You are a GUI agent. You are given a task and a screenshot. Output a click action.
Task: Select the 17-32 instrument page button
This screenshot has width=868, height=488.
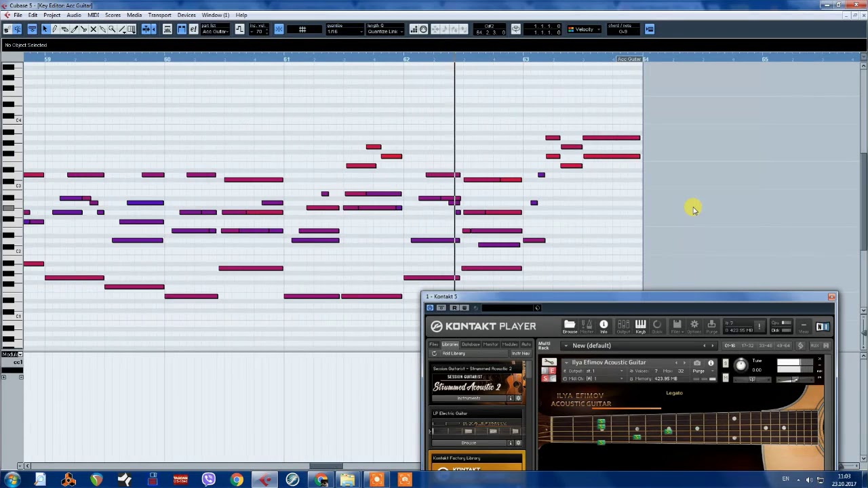(747, 346)
